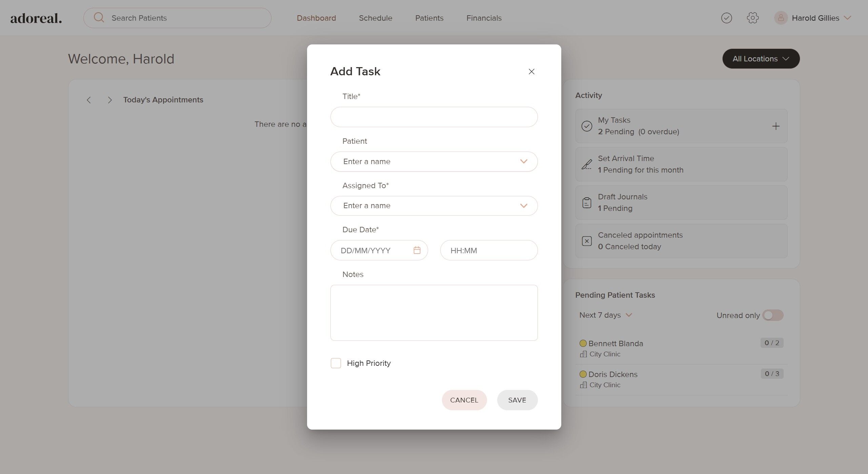Toggle the Unread only switch

772,315
